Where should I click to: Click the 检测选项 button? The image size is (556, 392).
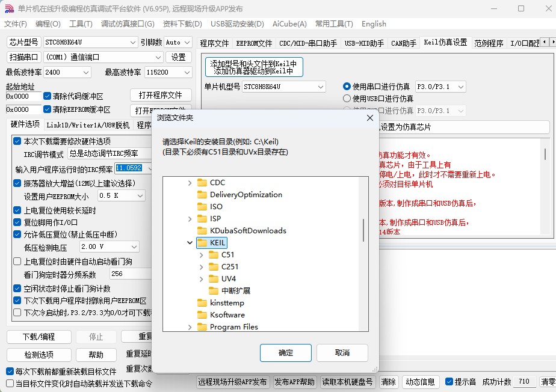pos(39,355)
